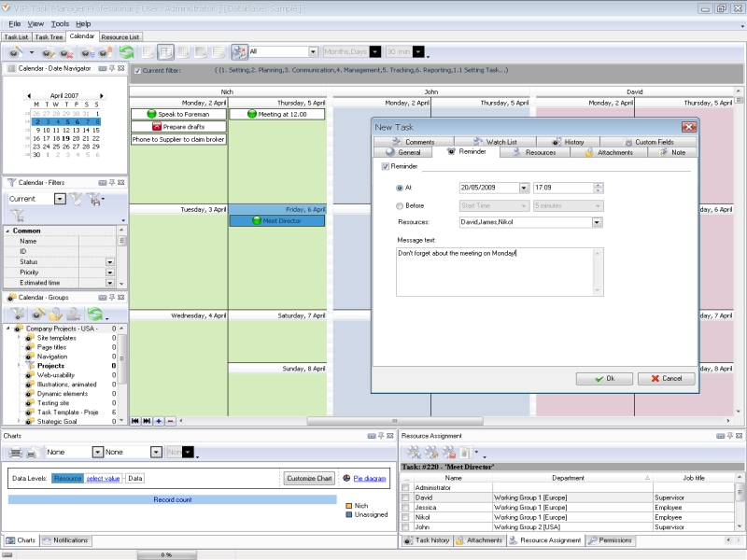Click the orange Nich legend color swatch
The image size is (747, 560).
(x=349, y=505)
